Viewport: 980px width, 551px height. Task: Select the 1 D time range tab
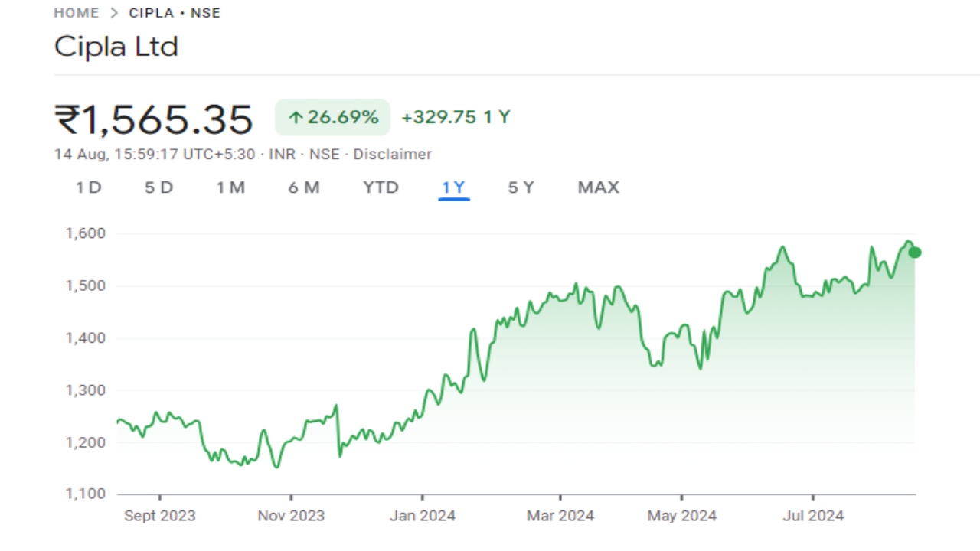[88, 187]
